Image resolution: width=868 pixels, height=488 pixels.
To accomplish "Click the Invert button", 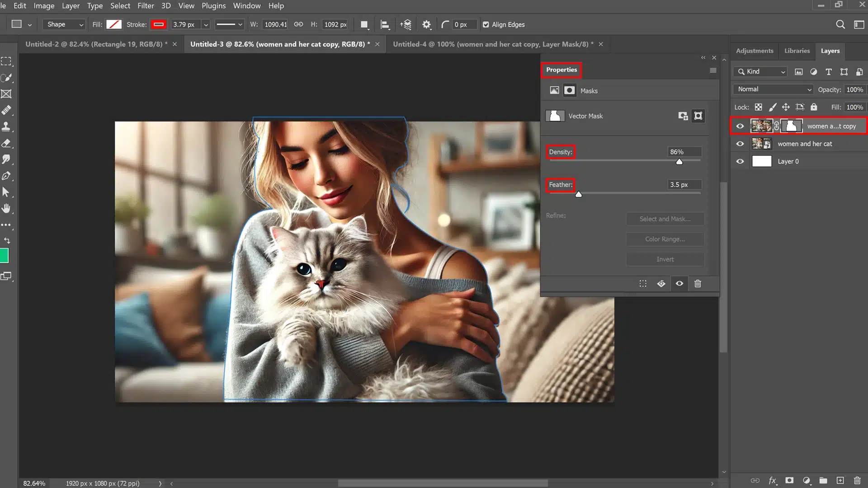I will point(665,259).
